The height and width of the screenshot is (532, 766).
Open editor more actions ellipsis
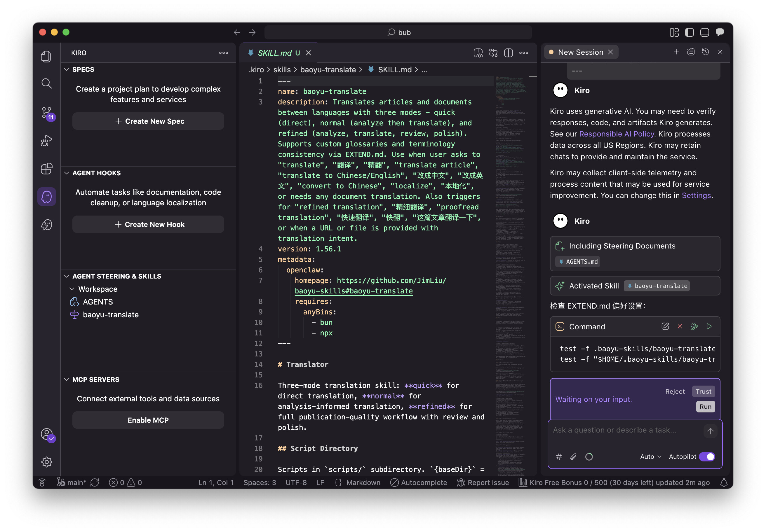[523, 53]
